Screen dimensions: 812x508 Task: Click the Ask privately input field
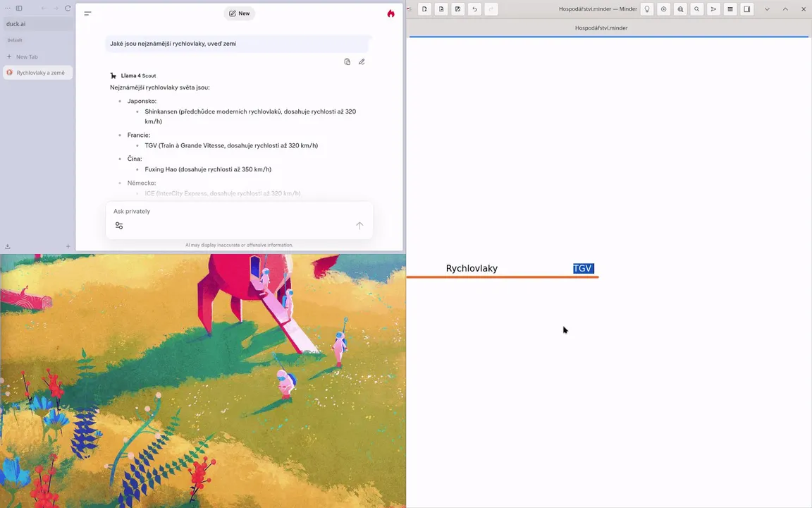coord(239,212)
